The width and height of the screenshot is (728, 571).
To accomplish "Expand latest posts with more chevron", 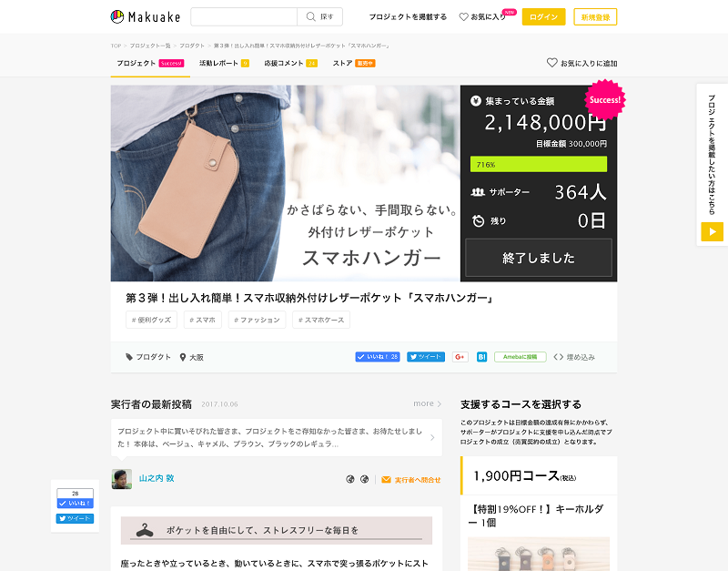I will 427,403.
